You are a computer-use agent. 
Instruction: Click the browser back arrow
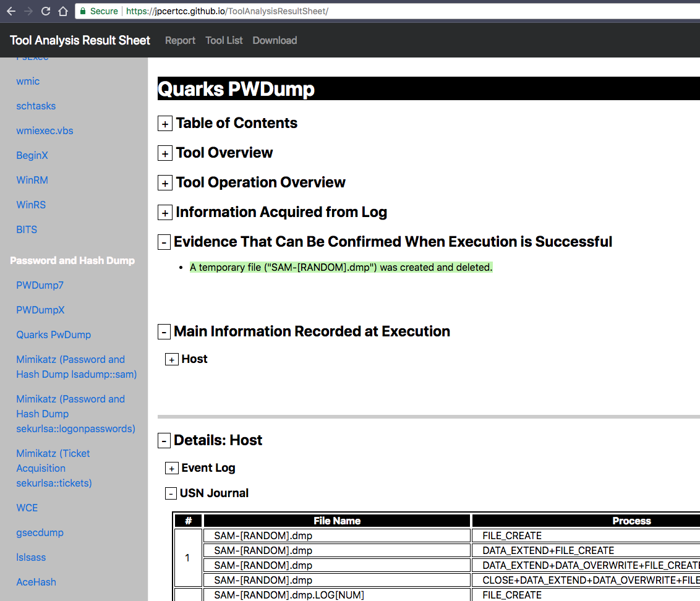pos(11,11)
